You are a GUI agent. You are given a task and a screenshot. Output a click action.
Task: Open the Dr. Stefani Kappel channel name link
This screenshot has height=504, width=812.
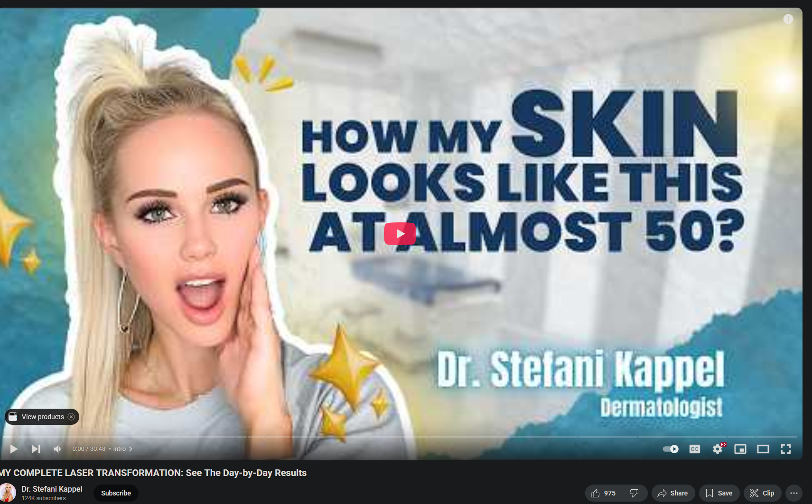pyautogui.click(x=52, y=489)
